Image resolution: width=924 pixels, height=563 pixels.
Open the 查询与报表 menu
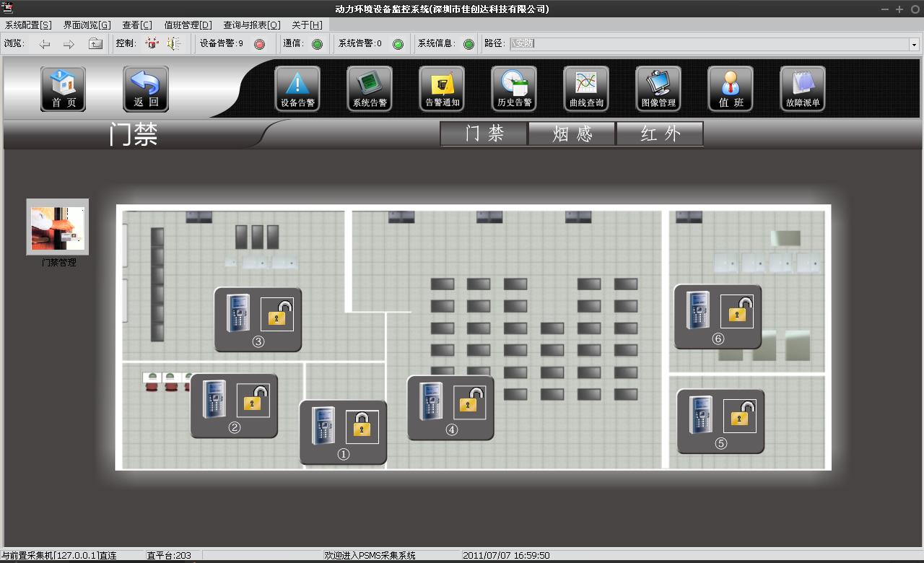point(251,25)
